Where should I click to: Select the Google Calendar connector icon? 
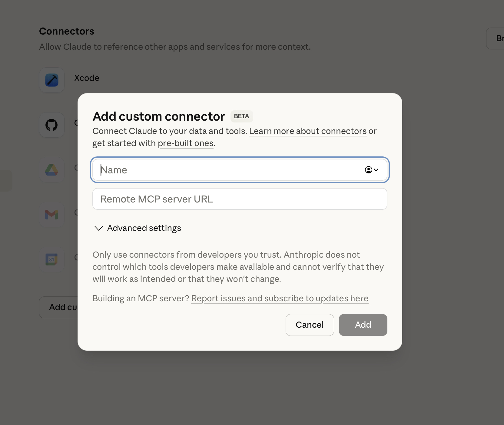point(51,259)
